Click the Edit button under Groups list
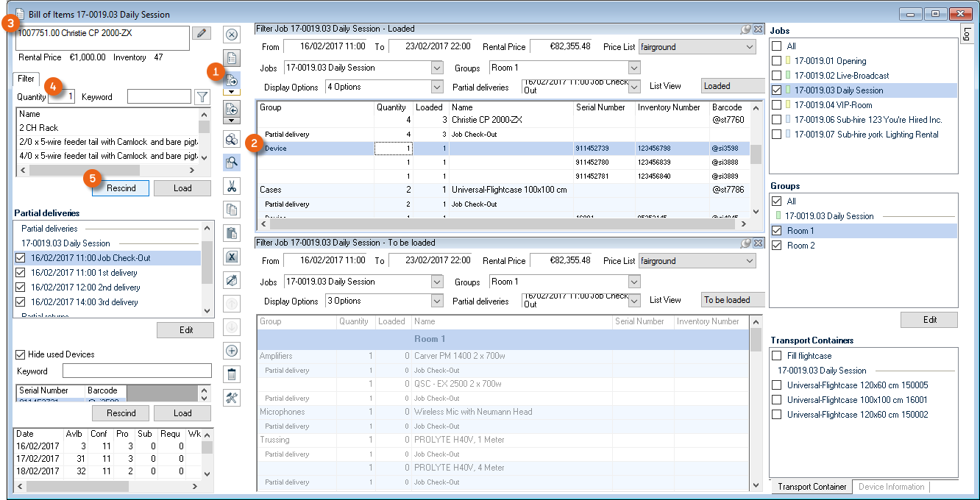This screenshot has width=980, height=500. [x=929, y=320]
